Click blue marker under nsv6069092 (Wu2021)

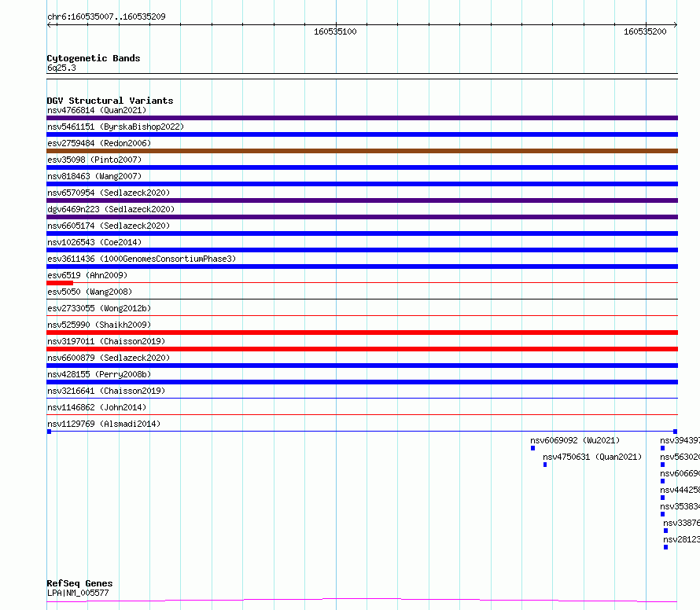532,448
